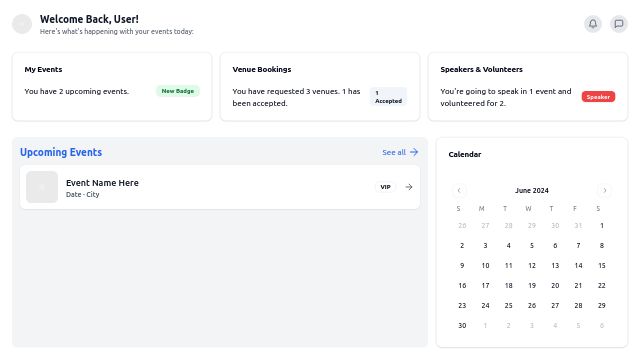Image resolution: width=640 pixels, height=360 pixels.
Task: Click the user avatar next to the welcome text
Action: 22,24
